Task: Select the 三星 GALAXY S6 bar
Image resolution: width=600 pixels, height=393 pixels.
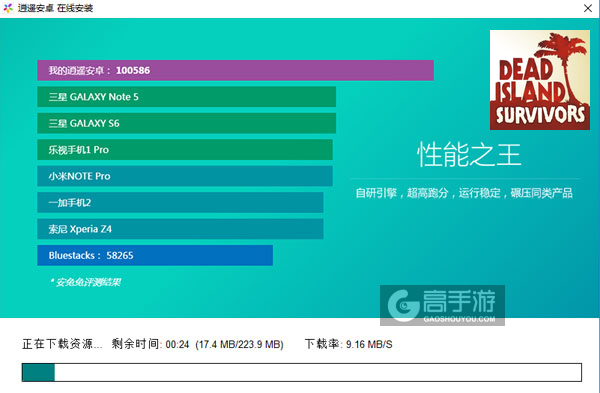Action: 186,123
